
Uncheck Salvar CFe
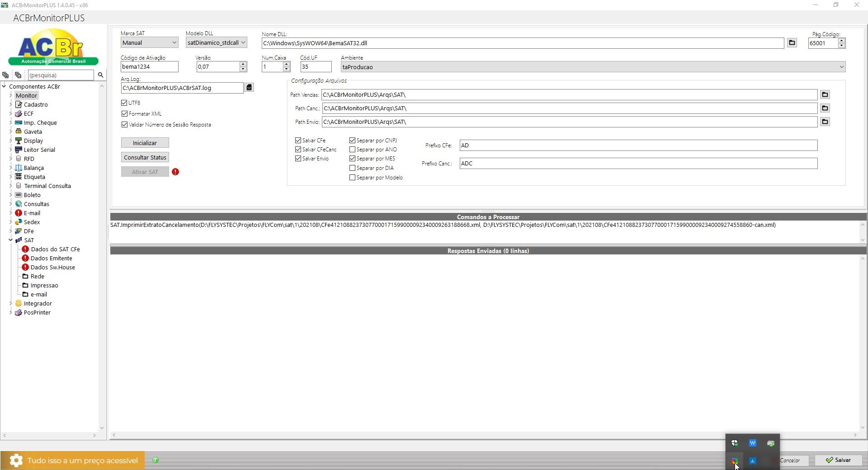[298, 141]
